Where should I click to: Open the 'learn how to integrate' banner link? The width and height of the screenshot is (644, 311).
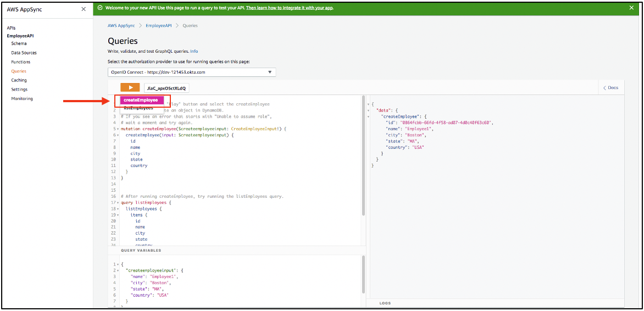pos(289,8)
